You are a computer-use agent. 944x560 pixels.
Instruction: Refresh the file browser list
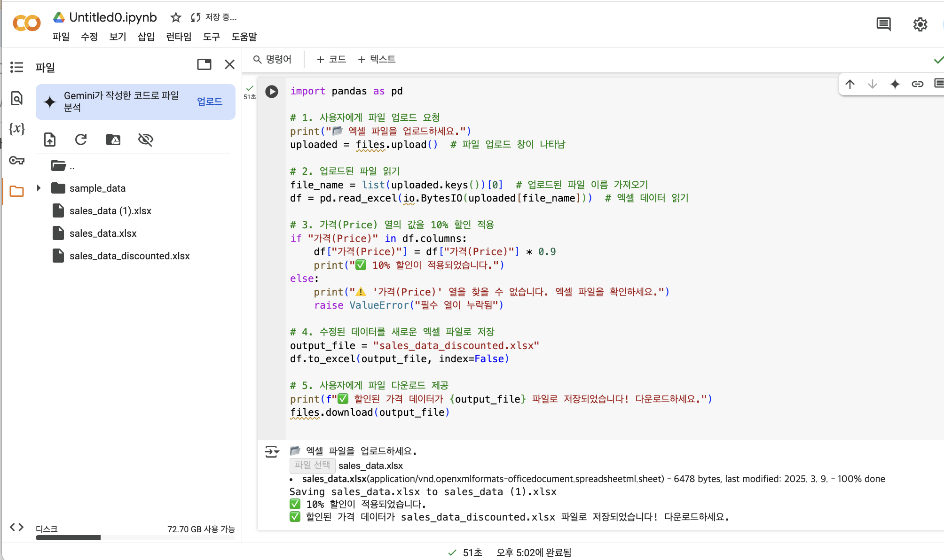pyautogui.click(x=81, y=140)
